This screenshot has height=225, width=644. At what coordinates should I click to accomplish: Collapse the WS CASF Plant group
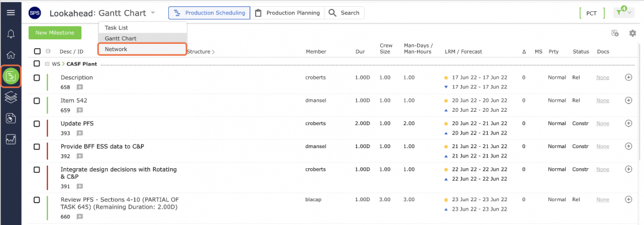pyautogui.click(x=48, y=64)
